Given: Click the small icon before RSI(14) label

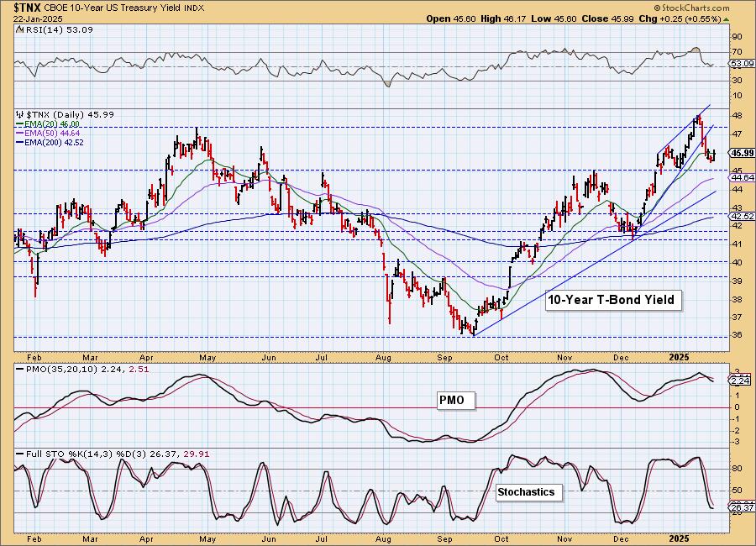Looking at the screenshot, I should tap(18, 29).
